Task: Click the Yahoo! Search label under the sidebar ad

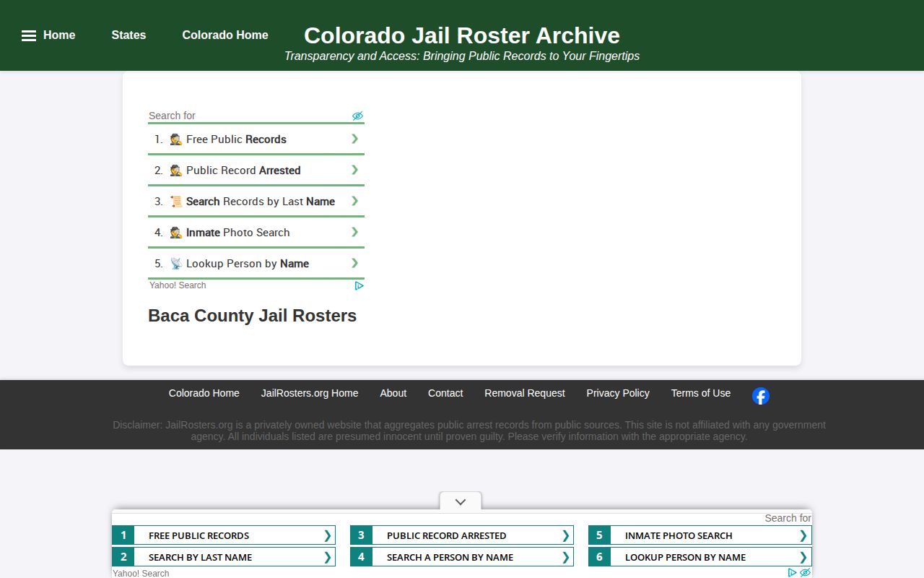Action: (x=178, y=285)
